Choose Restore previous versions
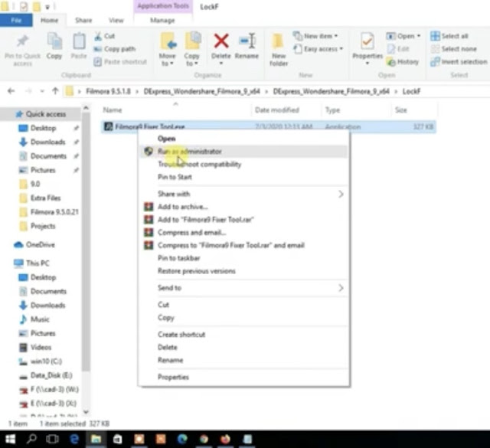 coord(244,271)
